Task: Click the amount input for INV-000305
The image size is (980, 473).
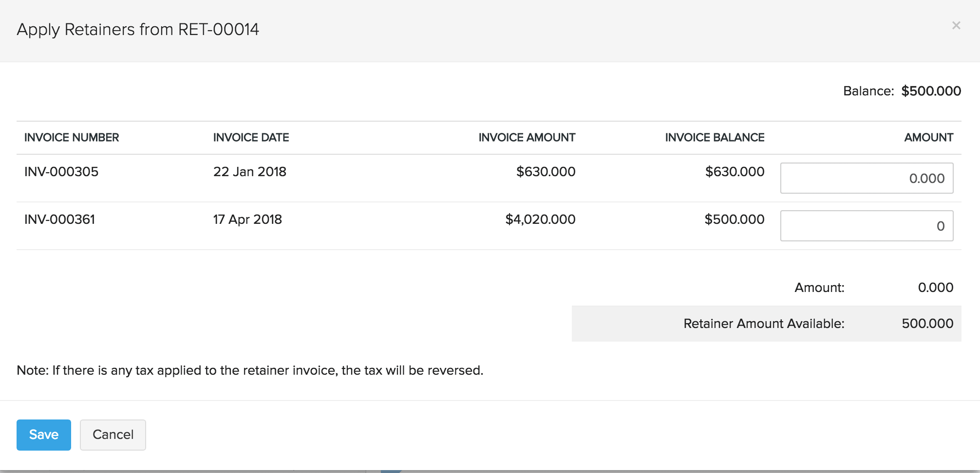Action: (867, 178)
